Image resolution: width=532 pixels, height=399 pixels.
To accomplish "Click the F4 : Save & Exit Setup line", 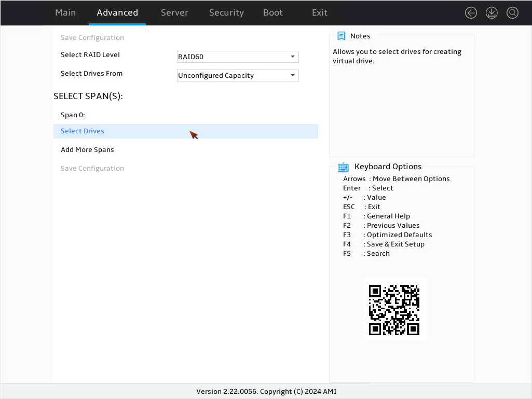I will coord(384,244).
